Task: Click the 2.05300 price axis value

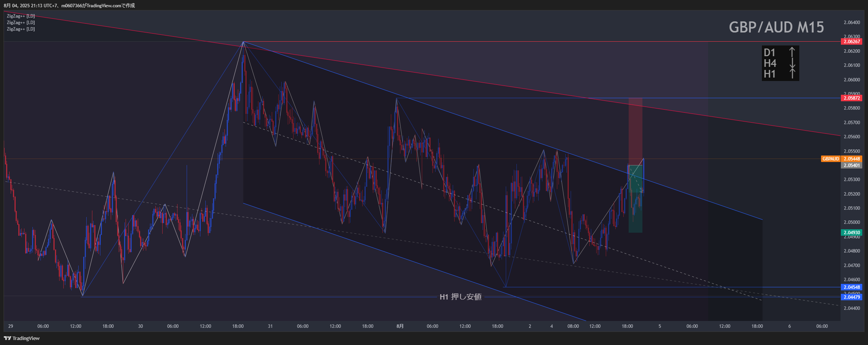Action: pos(852,180)
